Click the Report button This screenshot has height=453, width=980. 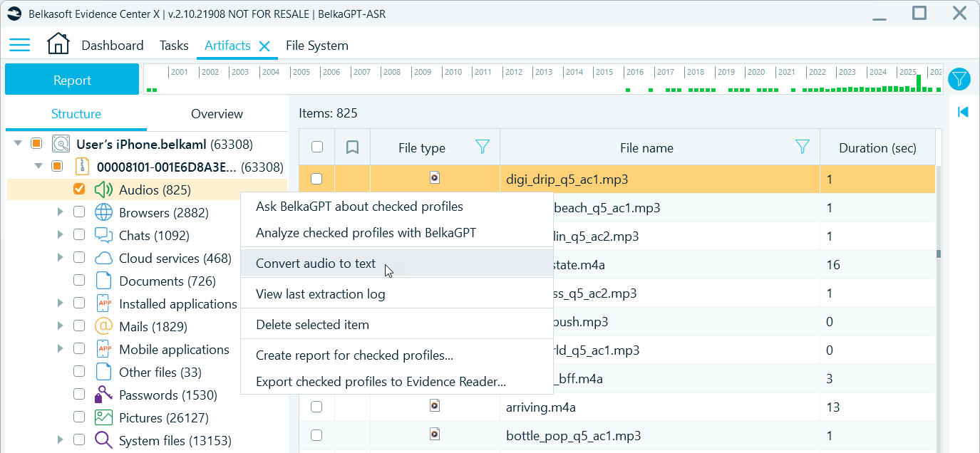pos(72,80)
